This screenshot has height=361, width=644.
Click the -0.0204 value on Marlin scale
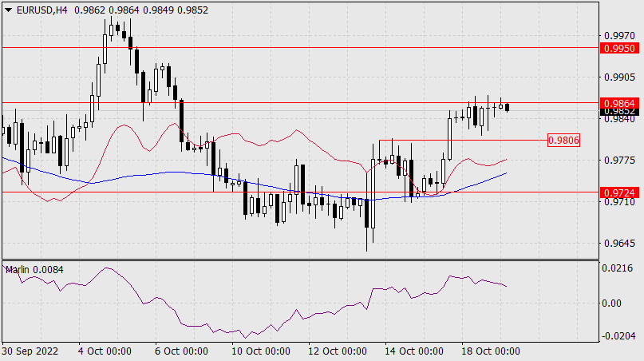(619, 335)
